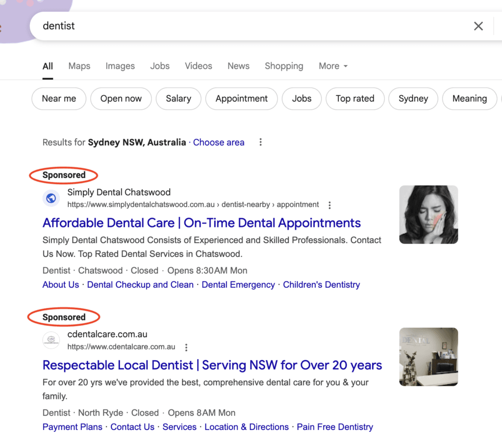Open "Respectable Local Dentist" result title
The width and height of the screenshot is (502, 448).
tap(212, 365)
